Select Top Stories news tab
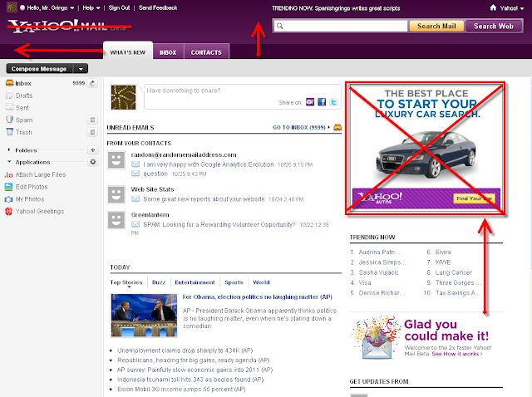 tap(126, 282)
